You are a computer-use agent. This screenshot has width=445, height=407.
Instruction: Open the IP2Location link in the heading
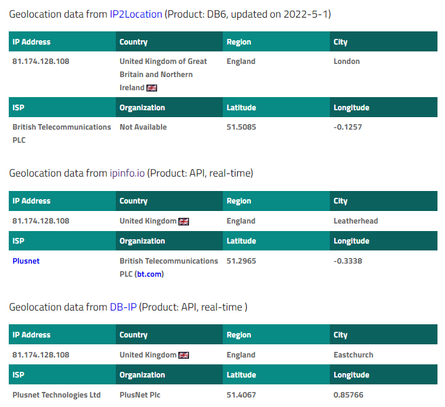136,14
